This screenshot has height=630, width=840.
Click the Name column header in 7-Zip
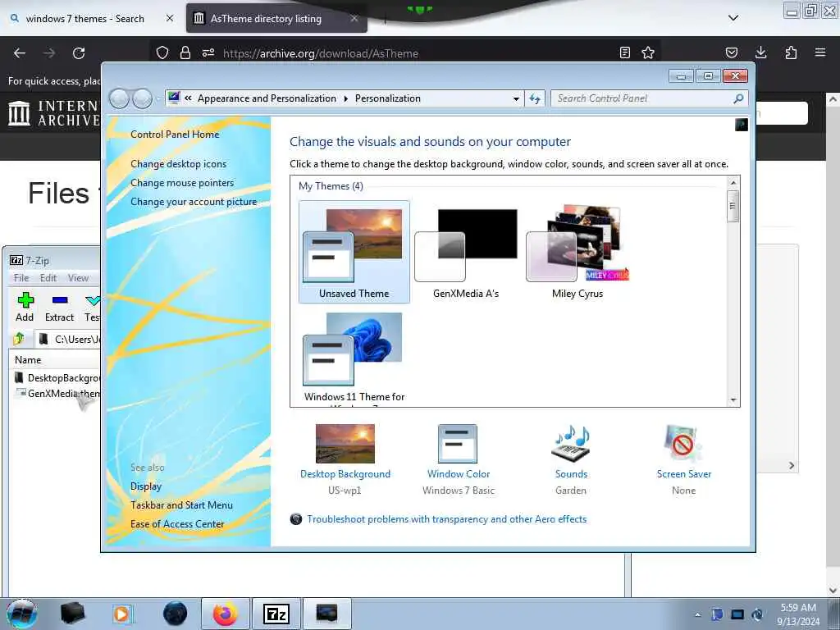pos(28,360)
